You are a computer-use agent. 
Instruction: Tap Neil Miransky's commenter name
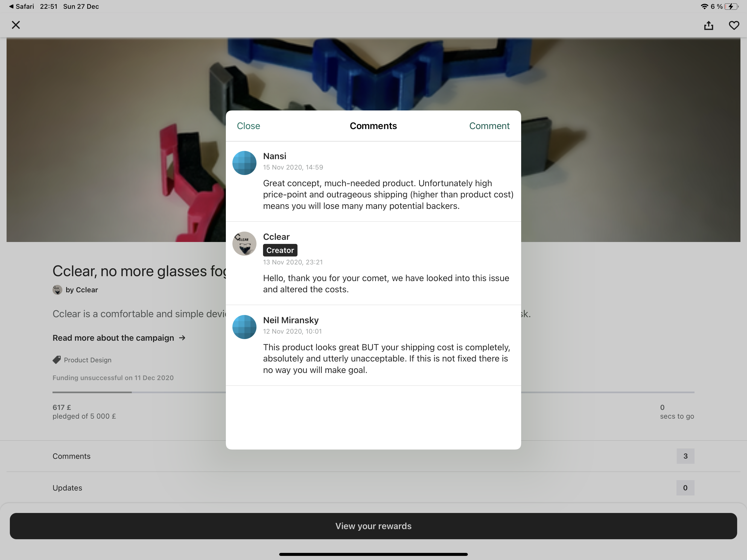291,320
